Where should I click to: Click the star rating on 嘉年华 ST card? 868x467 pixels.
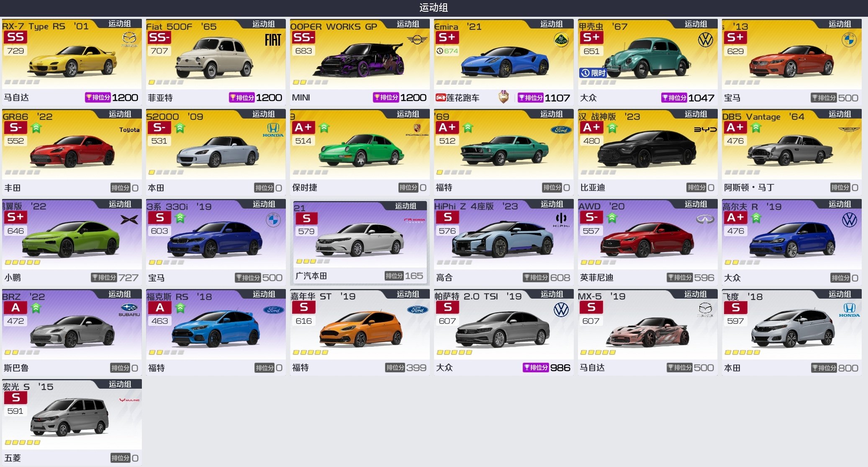pyautogui.click(x=311, y=353)
